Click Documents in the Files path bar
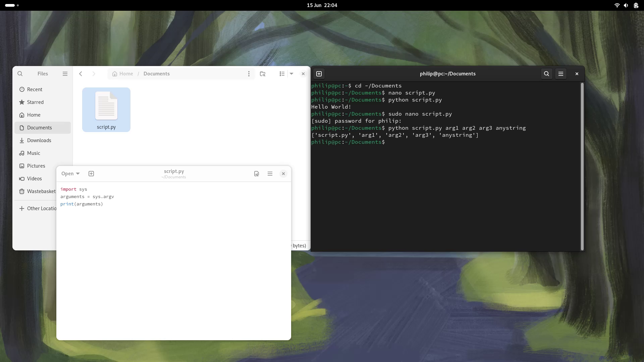This screenshot has width=644, height=362. pyautogui.click(x=157, y=74)
